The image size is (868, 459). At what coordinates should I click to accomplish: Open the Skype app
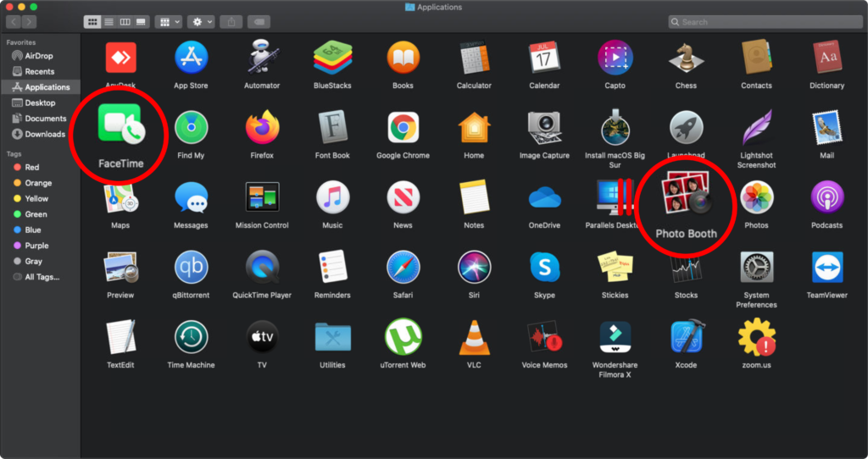[545, 267]
